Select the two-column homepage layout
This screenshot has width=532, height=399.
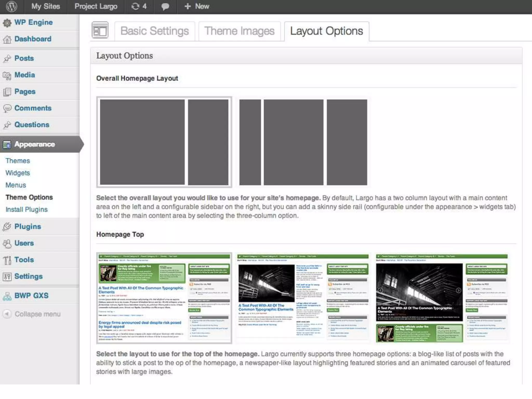point(164,142)
